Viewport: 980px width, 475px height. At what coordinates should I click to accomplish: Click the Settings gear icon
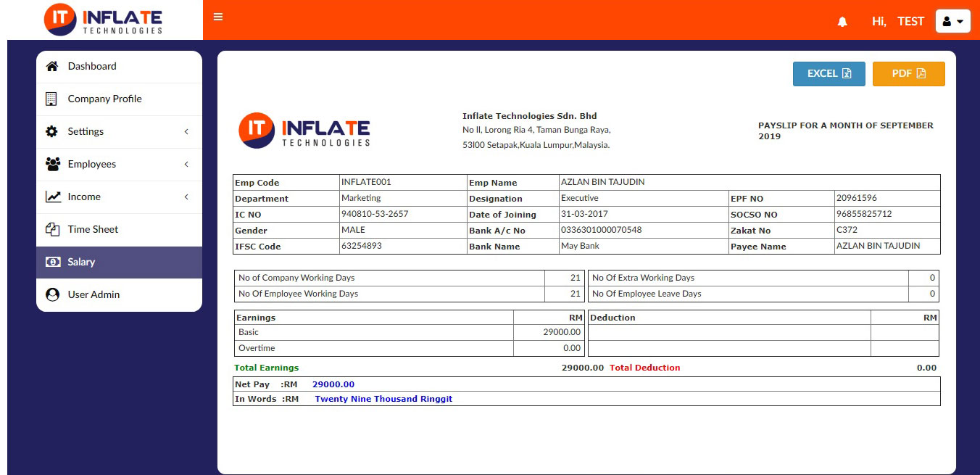point(52,132)
